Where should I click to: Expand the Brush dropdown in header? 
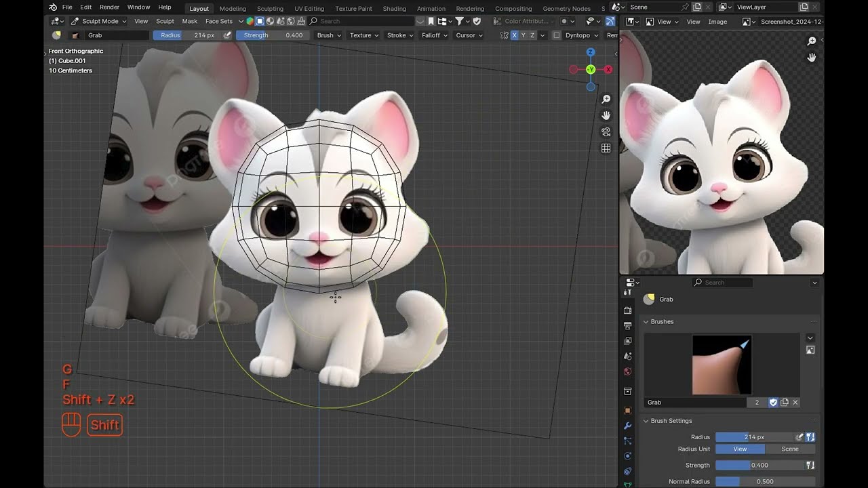tap(329, 35)
